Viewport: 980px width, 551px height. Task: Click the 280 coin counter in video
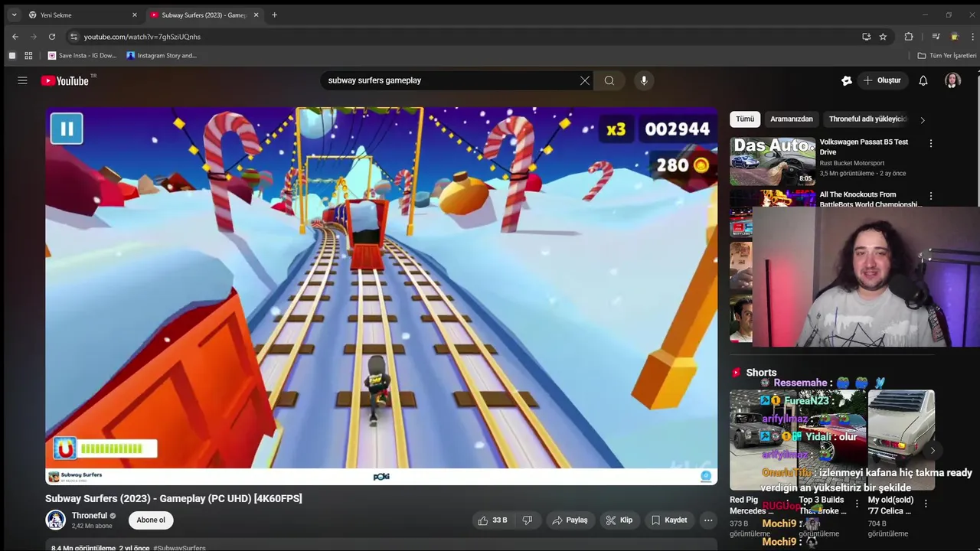click(683, 165)
